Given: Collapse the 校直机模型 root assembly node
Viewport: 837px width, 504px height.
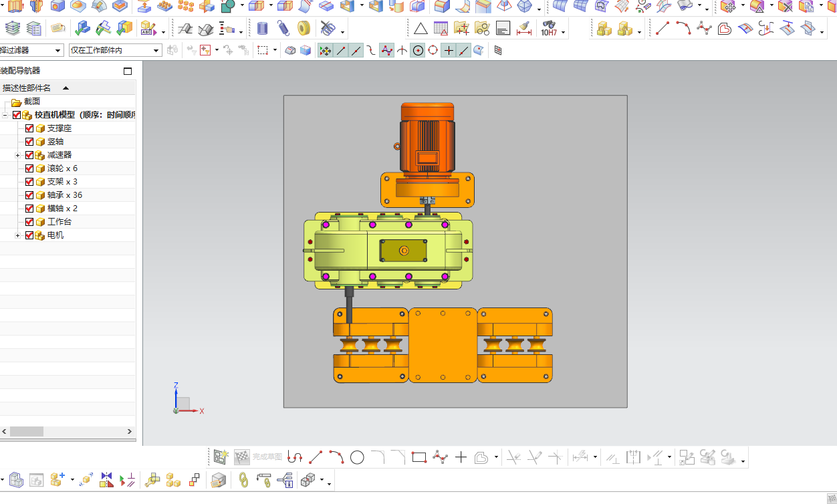Looking at the screenshot, I should tap(5, 115).
